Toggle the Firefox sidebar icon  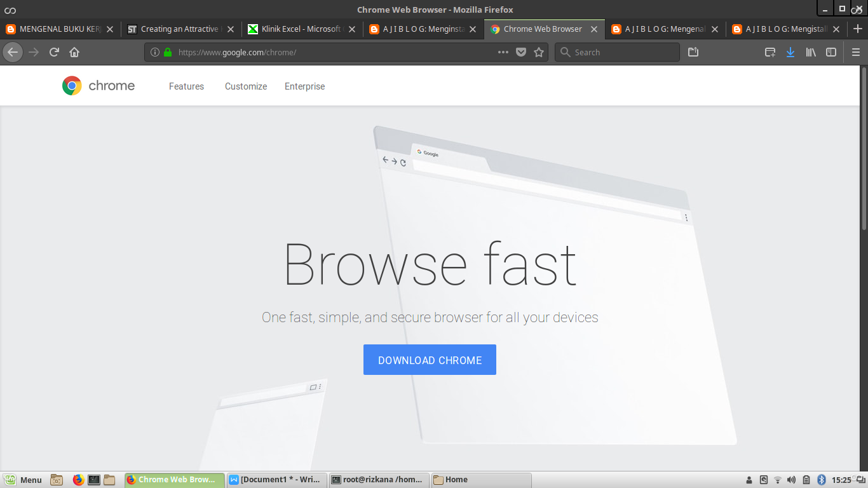(831, 52)
